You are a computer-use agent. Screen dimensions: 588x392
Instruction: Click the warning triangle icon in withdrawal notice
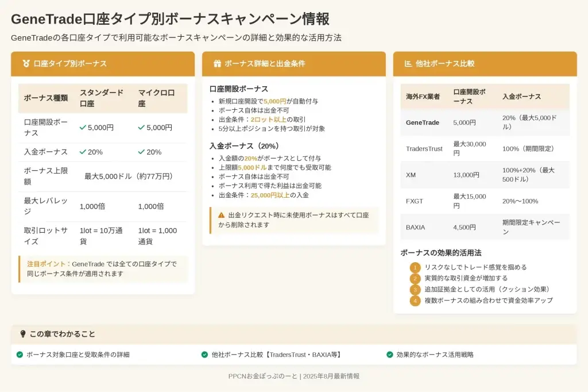coord(221,215)
